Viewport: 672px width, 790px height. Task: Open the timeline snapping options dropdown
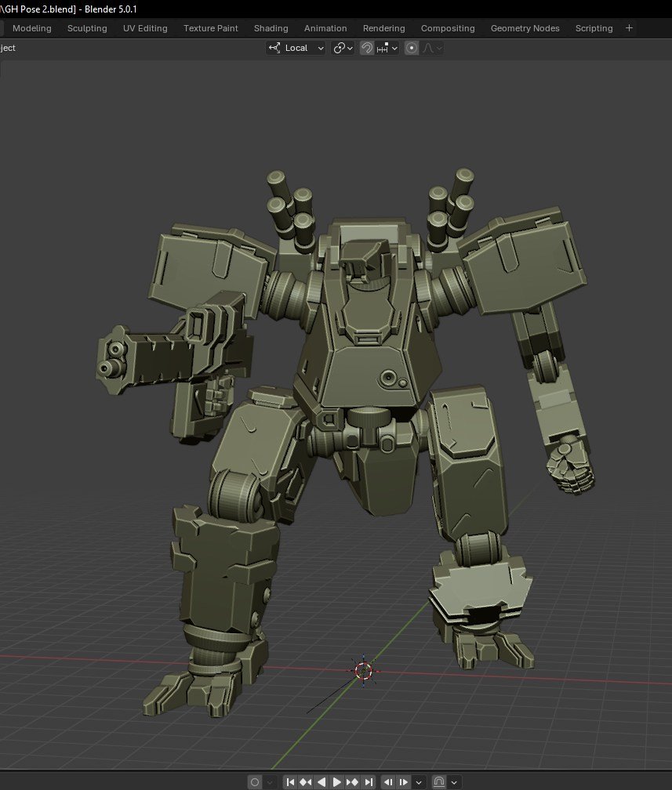454,782
